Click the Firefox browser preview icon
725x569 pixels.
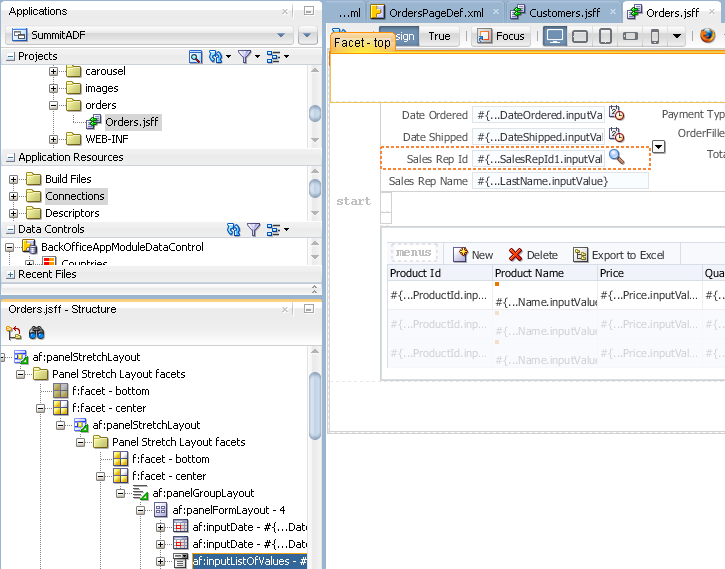click(708, 36)
